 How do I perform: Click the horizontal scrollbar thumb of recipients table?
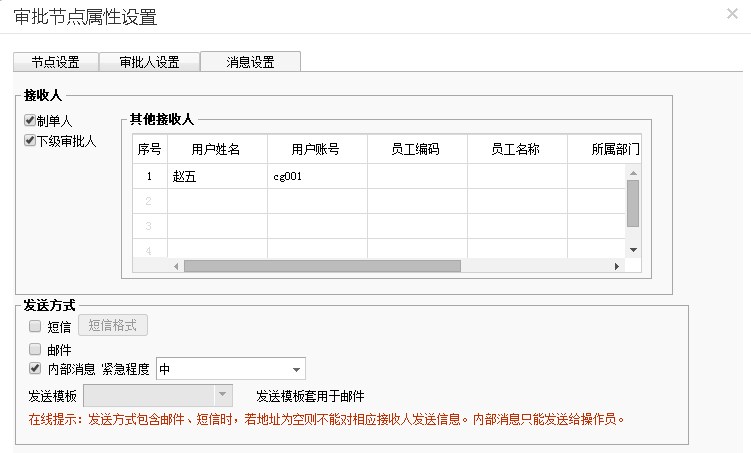coord(320,267)
